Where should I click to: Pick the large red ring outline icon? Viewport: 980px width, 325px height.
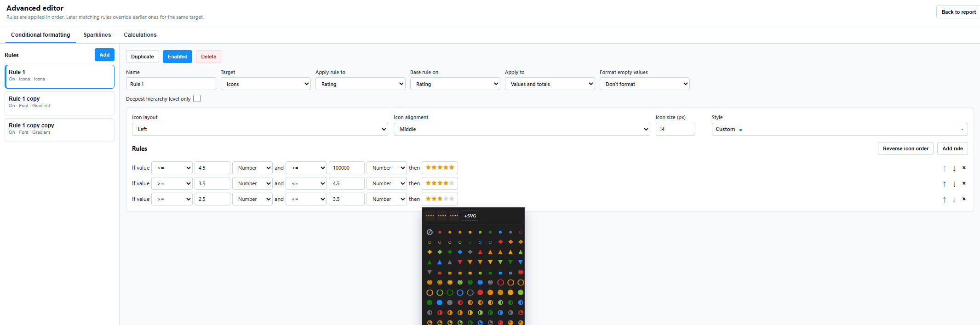[500, 282]
